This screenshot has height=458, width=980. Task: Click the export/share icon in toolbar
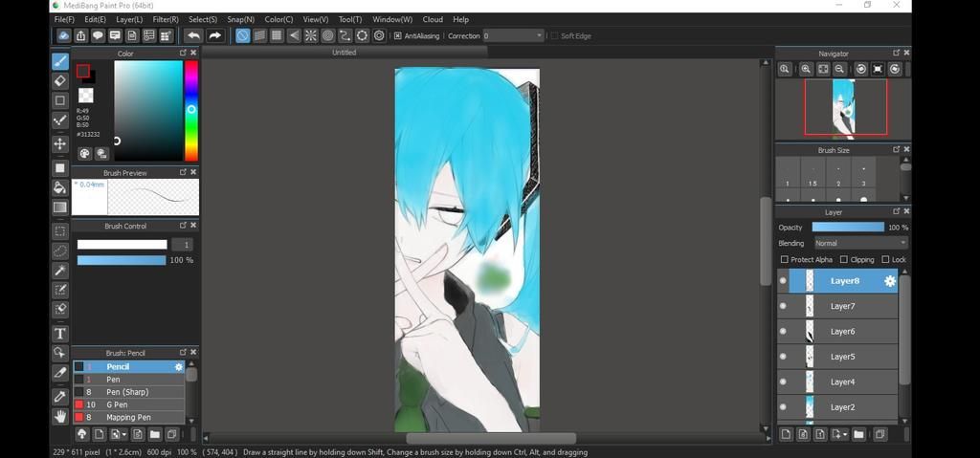(x=80, y=35)
